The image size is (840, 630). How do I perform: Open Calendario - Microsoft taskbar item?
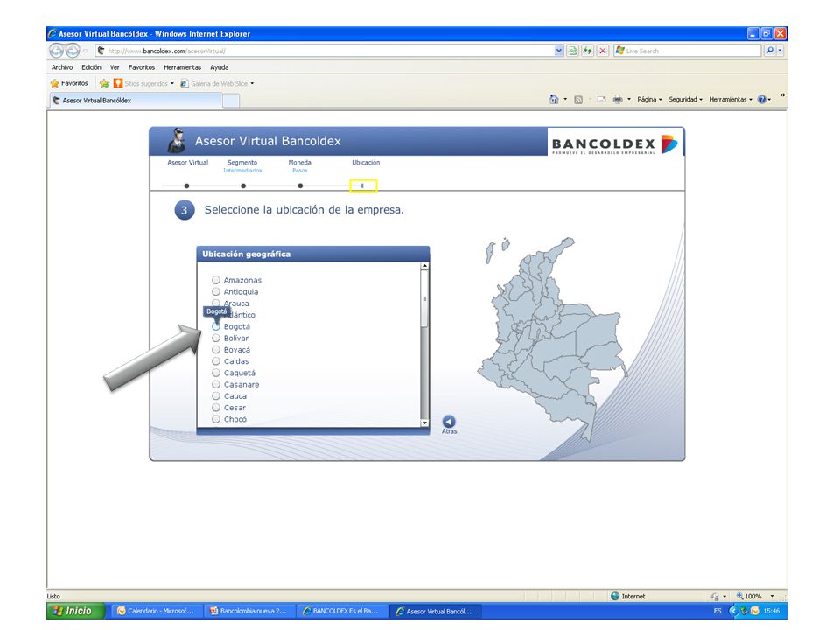[x=158, y=611]
